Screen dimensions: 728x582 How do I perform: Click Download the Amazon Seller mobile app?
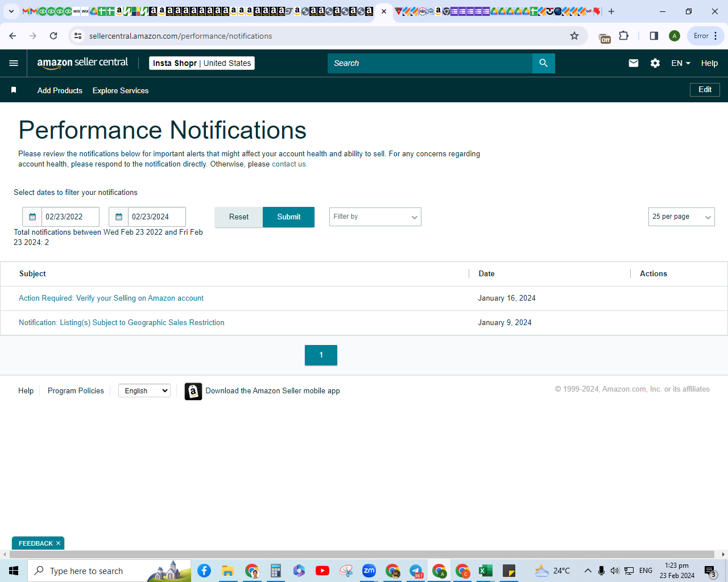coord(273,391)
